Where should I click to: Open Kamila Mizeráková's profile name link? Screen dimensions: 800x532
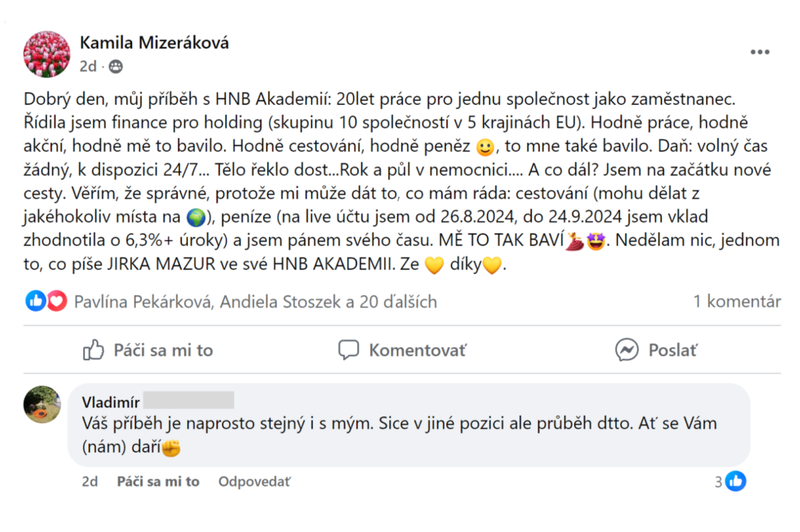[x=154, y=43]
